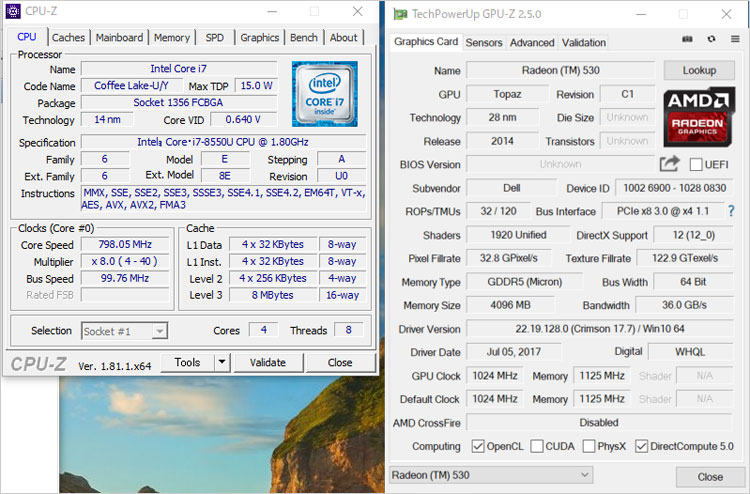Click the Driver Date Jul 05, 2017 value
This screenshot has width=750, height=494.
514,352
